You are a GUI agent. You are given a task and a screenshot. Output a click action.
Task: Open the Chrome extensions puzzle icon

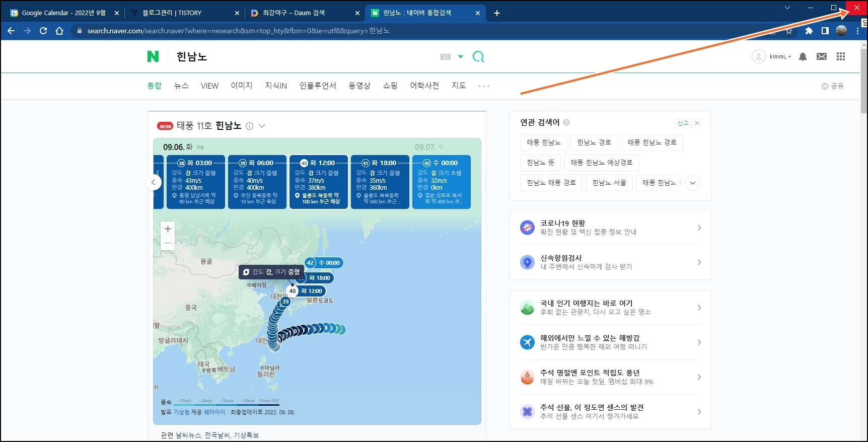click(809, 31)
